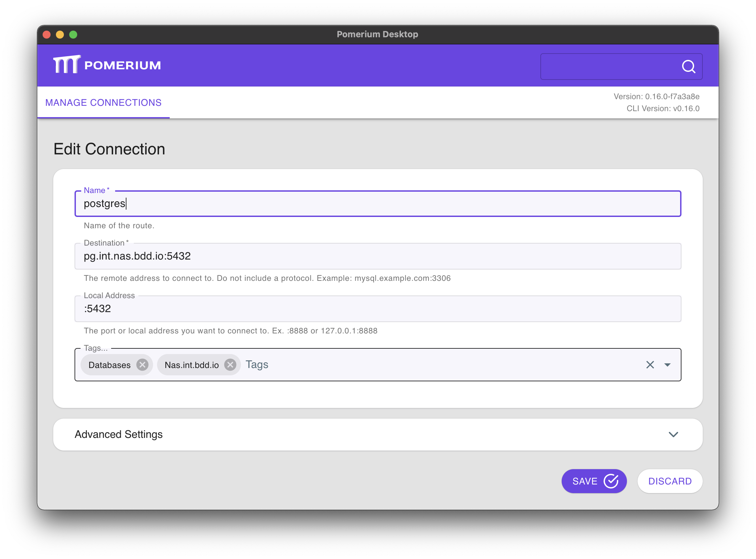Switch to the Manage Connections tab
The width and height of the screenshot is (756, 559).
coord(103,102)
